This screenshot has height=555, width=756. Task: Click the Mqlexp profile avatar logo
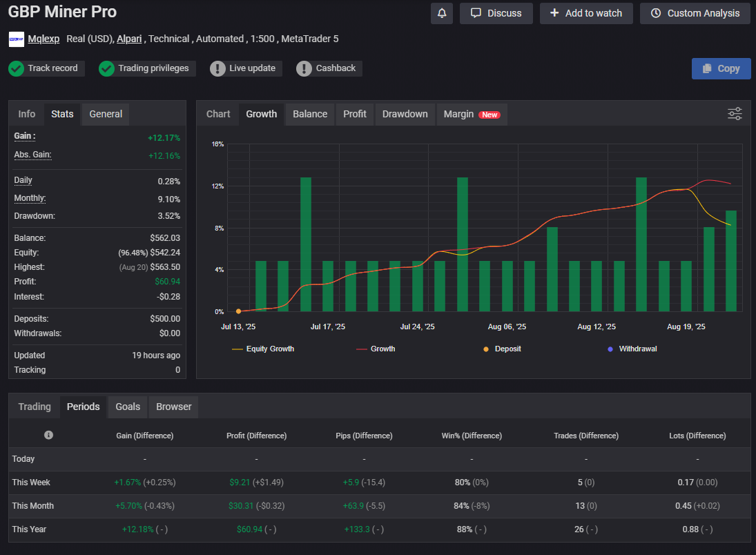(17, 39)
